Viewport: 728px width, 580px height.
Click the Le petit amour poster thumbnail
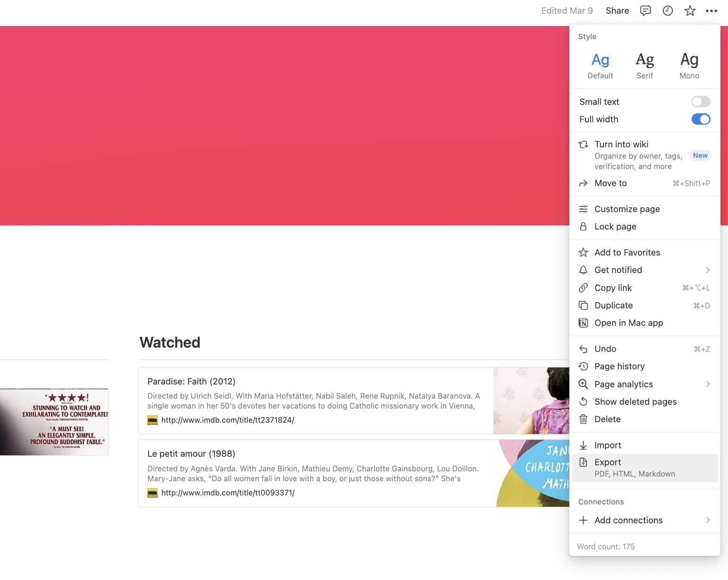point(533,473)
